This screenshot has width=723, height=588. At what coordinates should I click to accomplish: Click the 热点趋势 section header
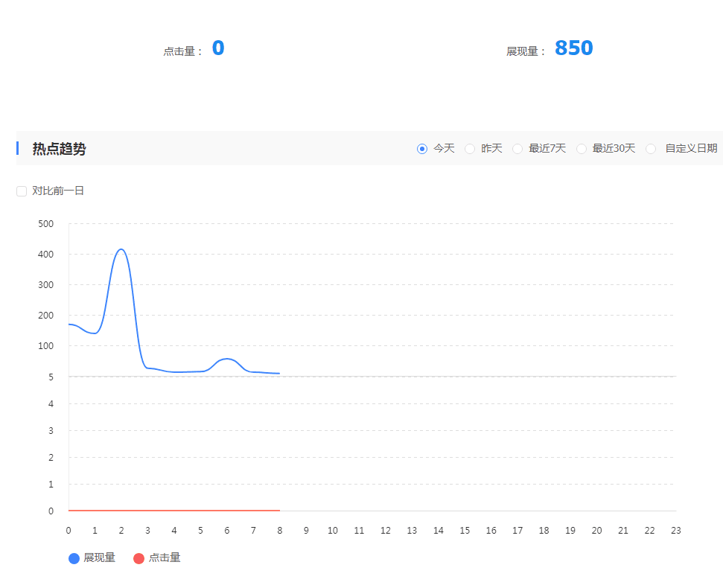coord(54,148)
